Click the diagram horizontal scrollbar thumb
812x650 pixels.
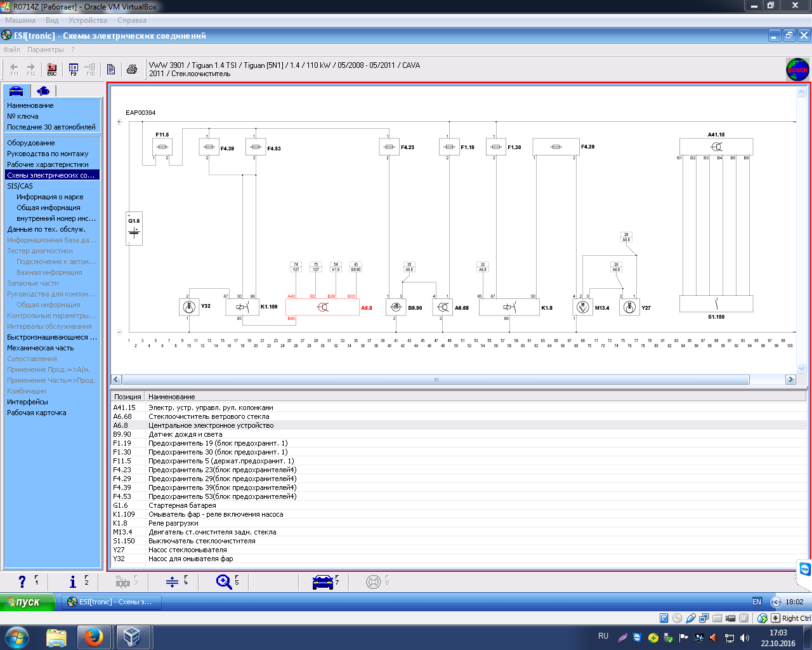coord(435,380)
